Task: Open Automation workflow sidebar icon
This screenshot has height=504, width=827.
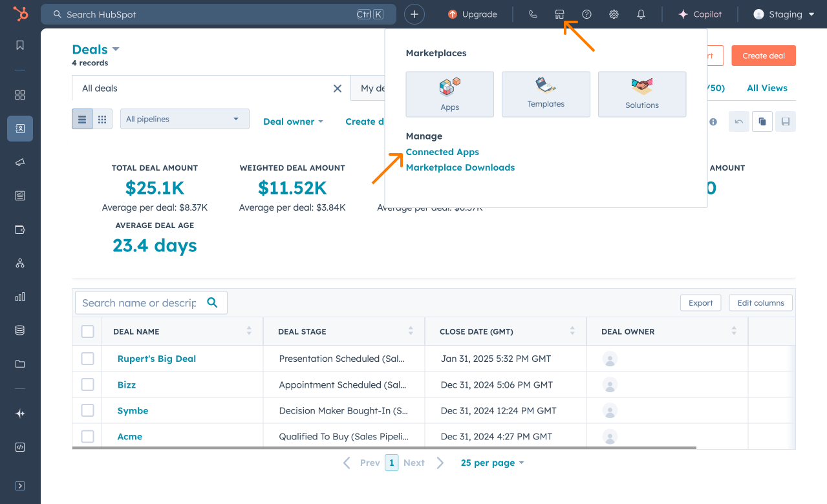Action: click(x=20, y=263)
